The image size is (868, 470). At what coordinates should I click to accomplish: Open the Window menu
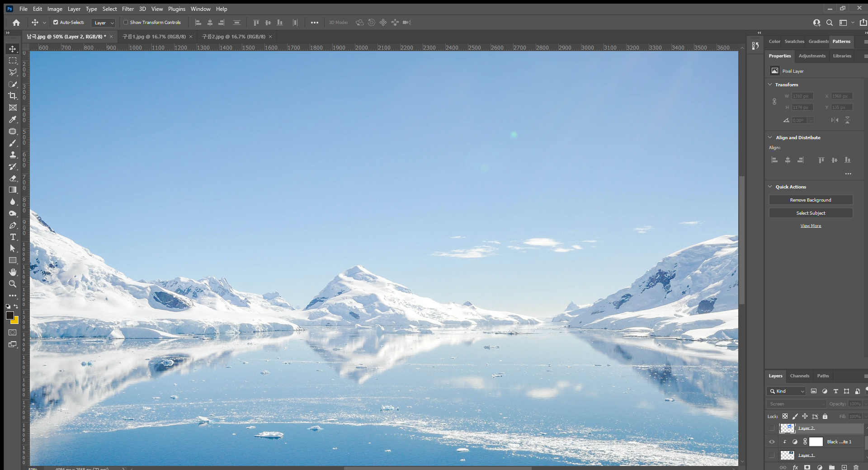coord(200,9)
